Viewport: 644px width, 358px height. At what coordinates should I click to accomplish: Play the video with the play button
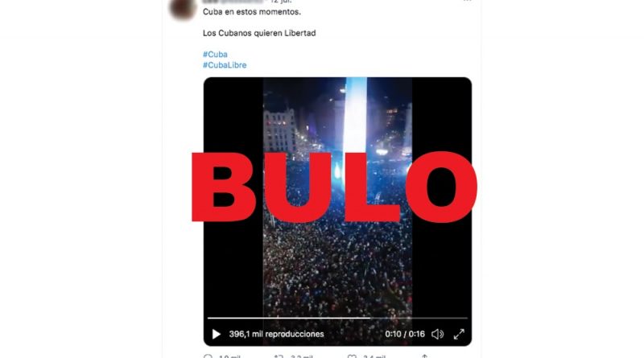tap(216, 334)
